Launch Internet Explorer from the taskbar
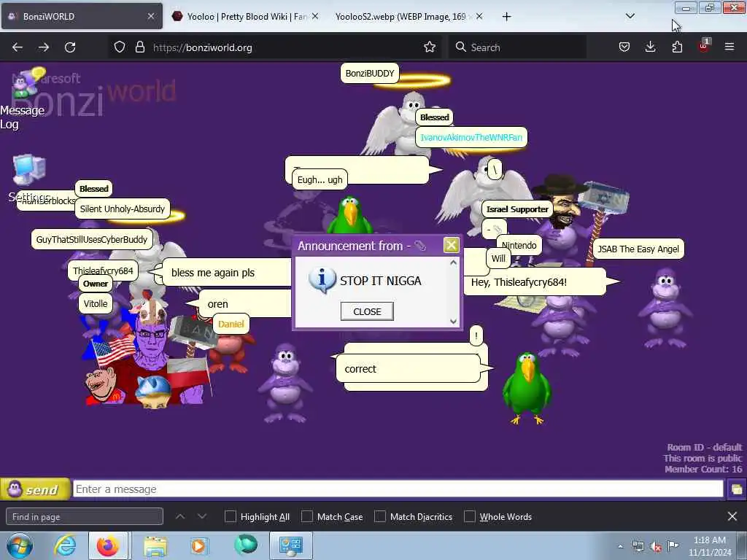The image size is (747, 560). coord(65,545)
